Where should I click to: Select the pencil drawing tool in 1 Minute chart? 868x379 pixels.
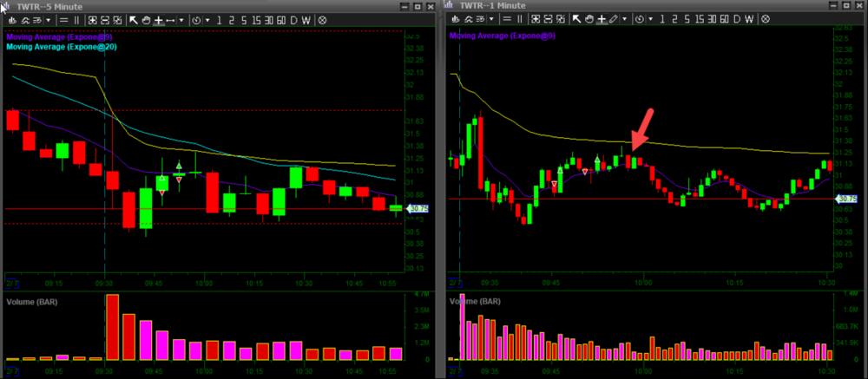614,19
